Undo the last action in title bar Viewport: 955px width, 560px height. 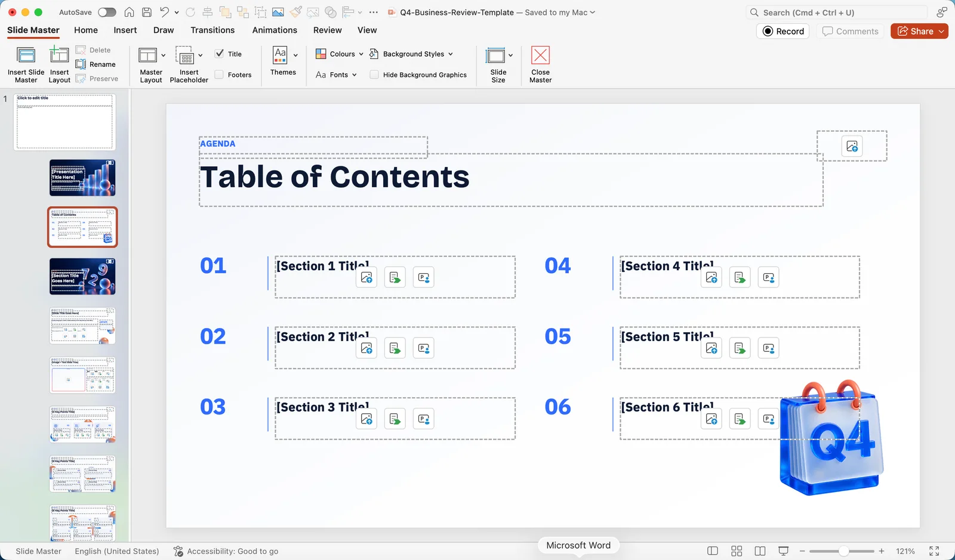[165, 12]
